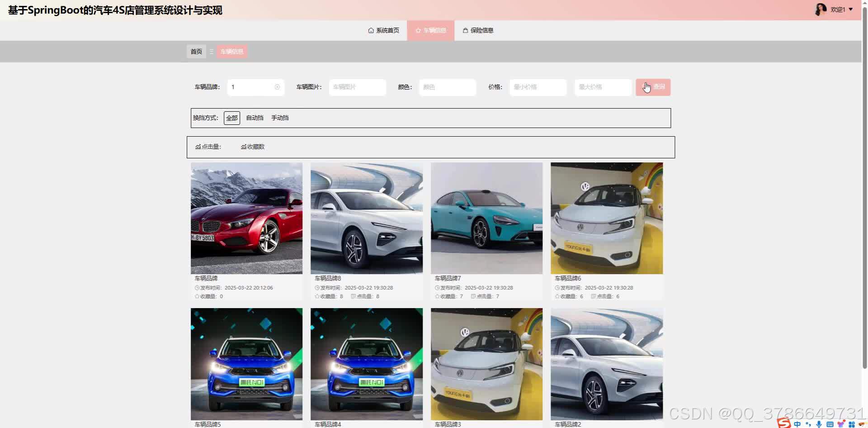Image resolution: width=868 pixels, height=428 pixels.
Task: Click inside the 最小价格 input field
Action: [537, 87]
